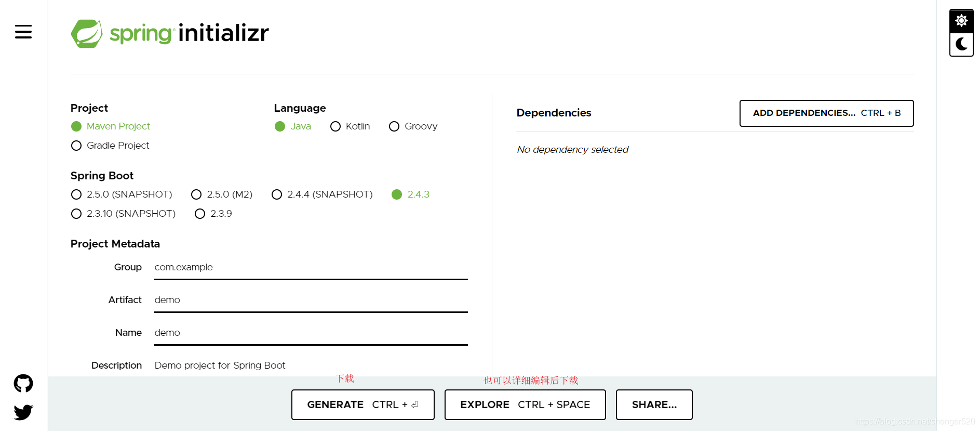Select Maven Project option
980x431 pixels.
point(110,126)
